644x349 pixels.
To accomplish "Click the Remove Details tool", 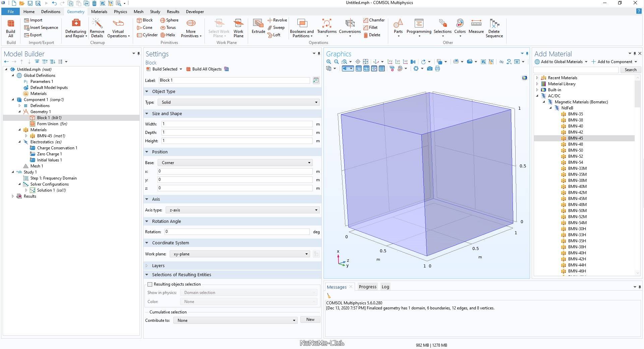I will click(97, 28).
